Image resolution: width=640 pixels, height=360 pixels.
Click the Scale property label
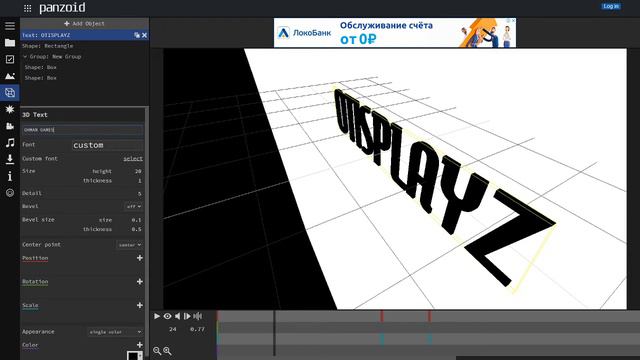[30, 305]
